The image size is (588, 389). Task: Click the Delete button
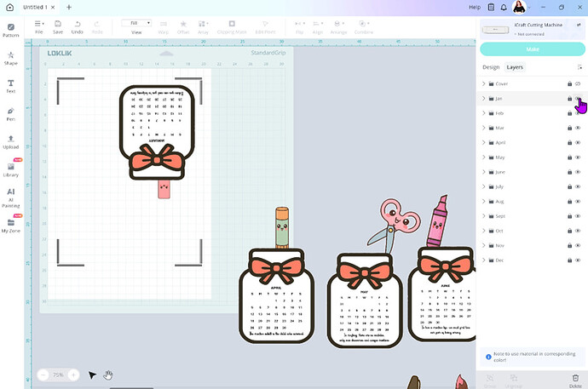tap(574, 380)
